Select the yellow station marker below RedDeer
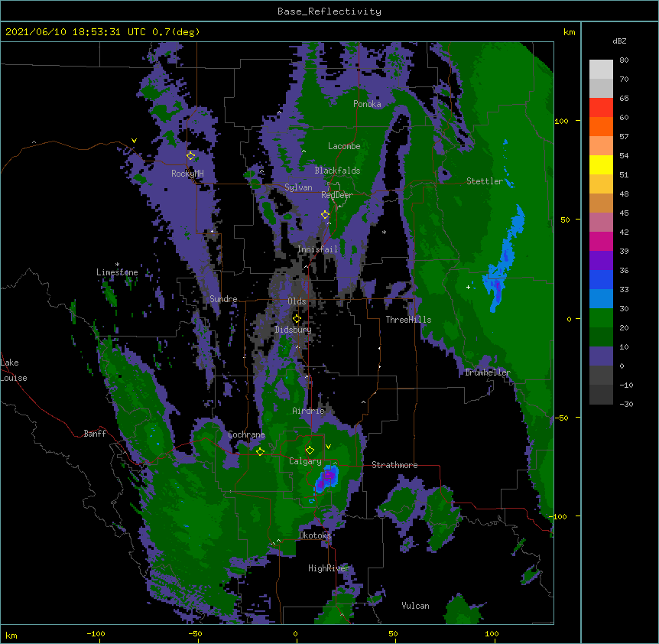This screenshot has height=644, width=659. pos(326,215)
